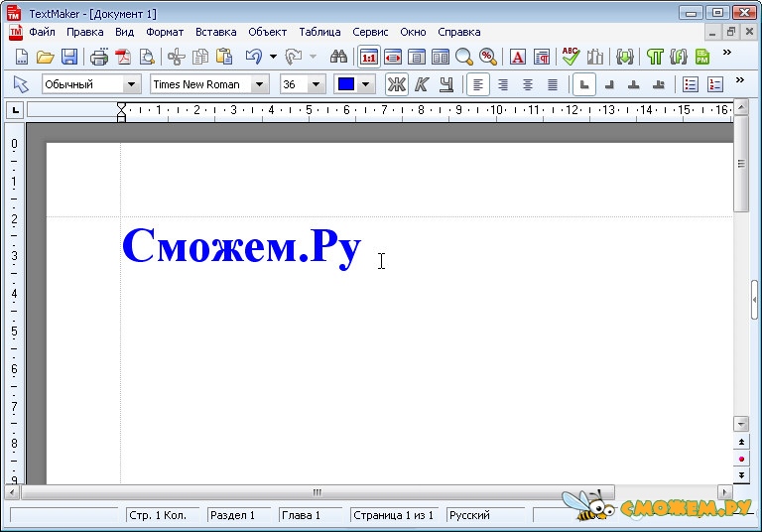Select the left tab stop type
762x532 pixels.
[x=584, y=84]
